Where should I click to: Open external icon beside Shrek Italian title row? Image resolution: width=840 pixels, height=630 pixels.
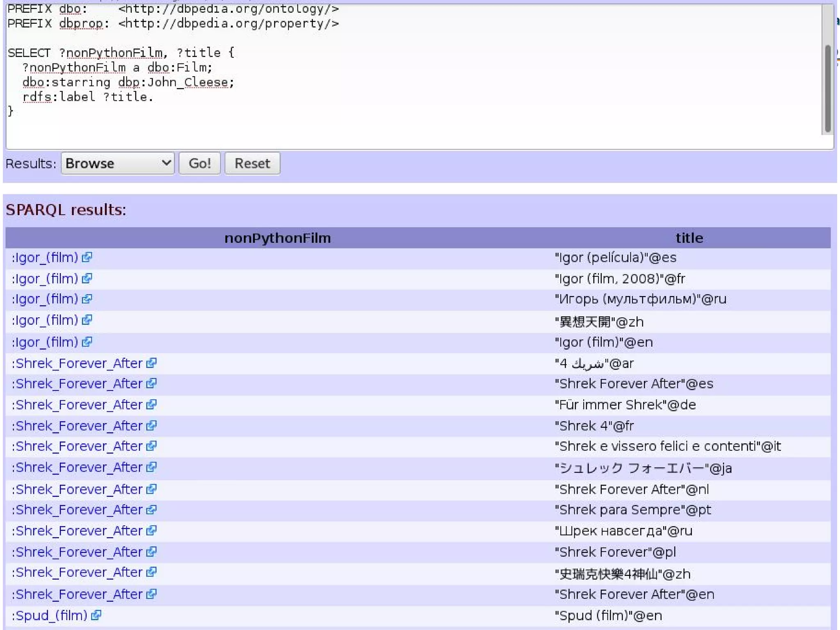click(151, 446)
